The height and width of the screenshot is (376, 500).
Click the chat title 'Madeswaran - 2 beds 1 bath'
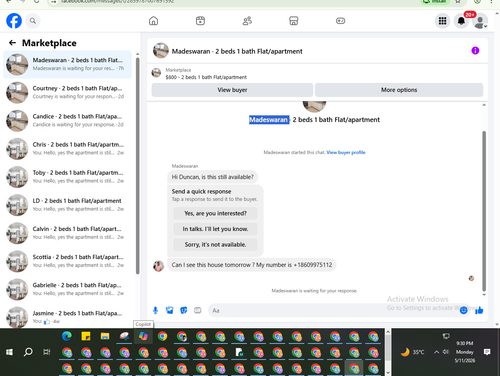point(237,51)
